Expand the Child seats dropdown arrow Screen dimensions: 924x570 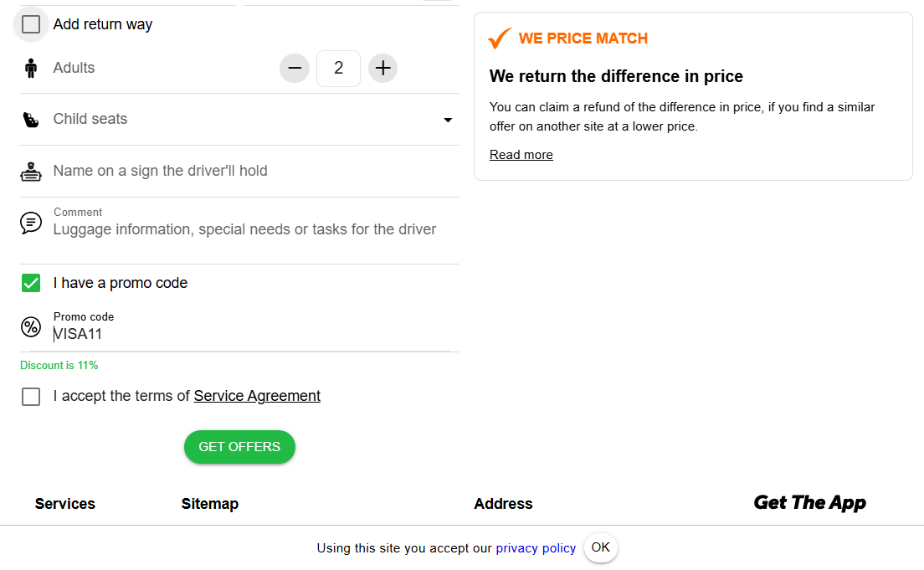(448, 120)
